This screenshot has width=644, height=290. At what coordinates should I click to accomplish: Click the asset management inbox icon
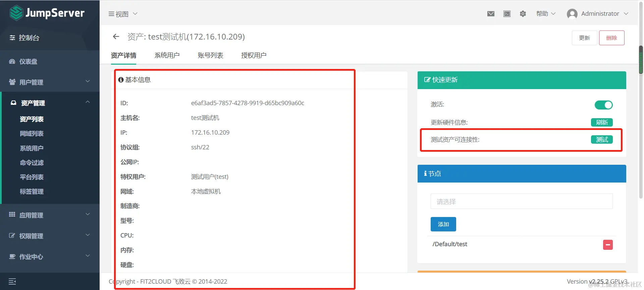tap(13, 103)
